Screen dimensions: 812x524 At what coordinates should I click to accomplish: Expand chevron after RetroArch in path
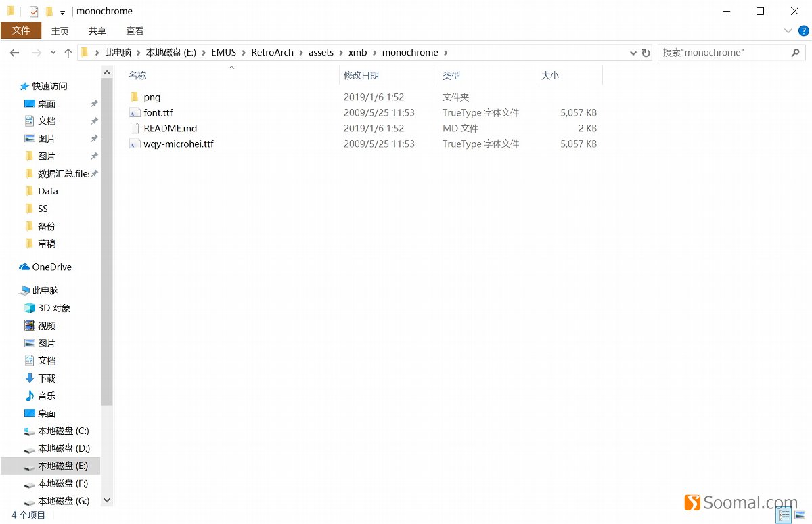point(302,52)
